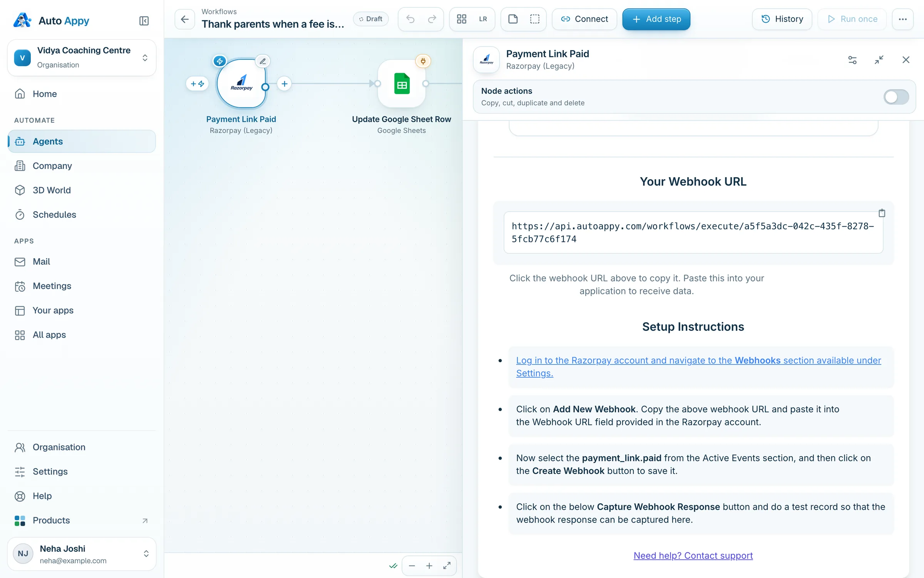
Task: Click the Run once button
Action: click(852, 19)
